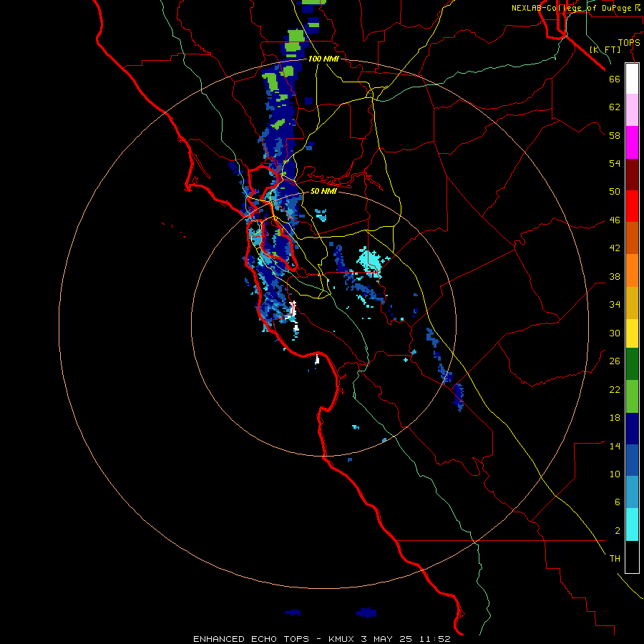The width and height of the screenshot is (644, 644).
Task: Click the light blue 6-10 kft legend swatch
Action: [x=632, y=492]
